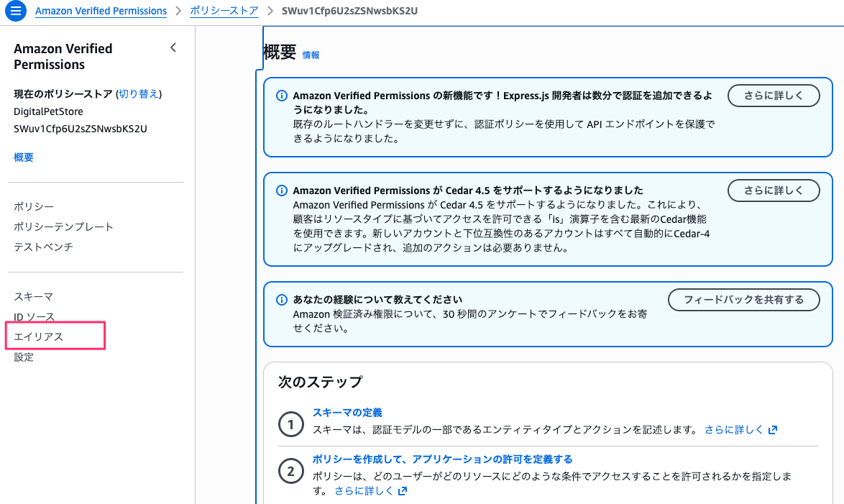Click the external link icon in step 2 description
The width and height of the screenshot is (844, 504).
click(403, 492)
